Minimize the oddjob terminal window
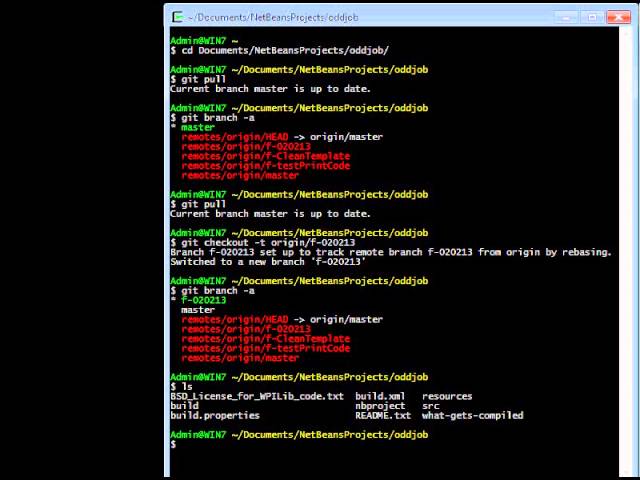Screen dimensions: 640x480 coord(566,17)
